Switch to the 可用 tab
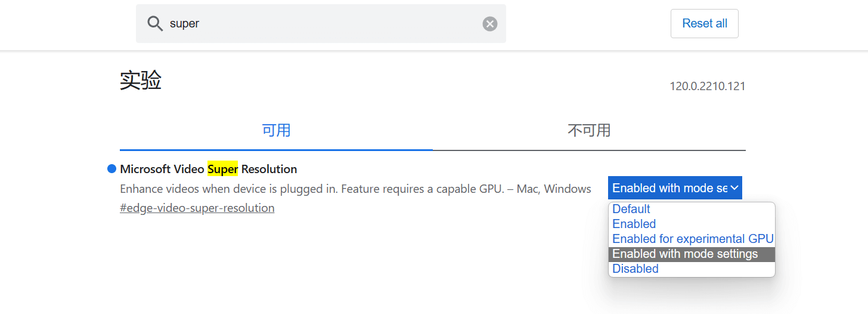The width and height of the screenshot is (868, 314). tap(276, 130)
